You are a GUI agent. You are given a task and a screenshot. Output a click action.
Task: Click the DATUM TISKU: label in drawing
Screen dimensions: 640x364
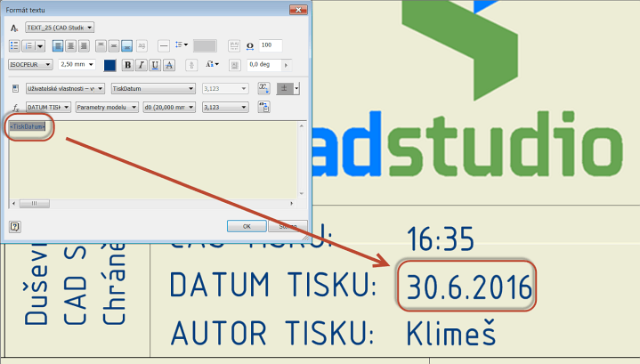coord(273,285)
